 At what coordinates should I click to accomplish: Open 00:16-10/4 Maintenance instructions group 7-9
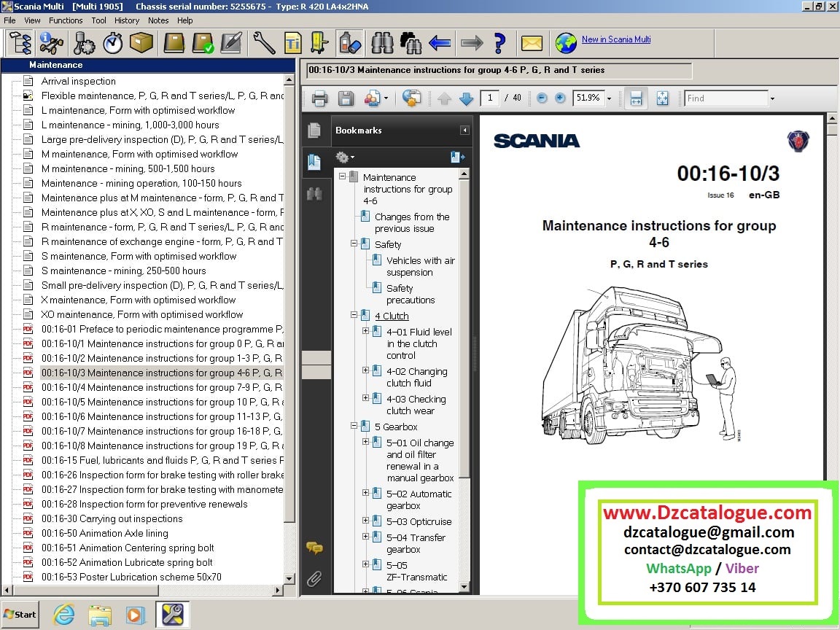point(162,387)
